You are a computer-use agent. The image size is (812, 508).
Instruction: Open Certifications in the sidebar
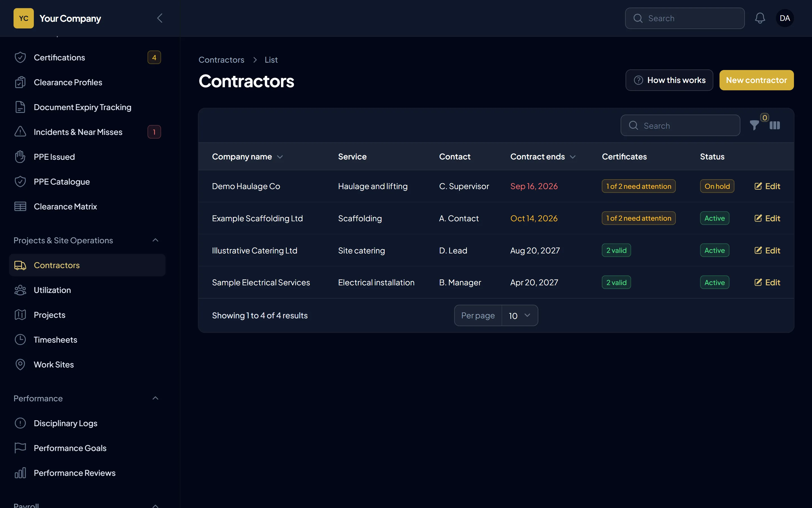(87, 58)
